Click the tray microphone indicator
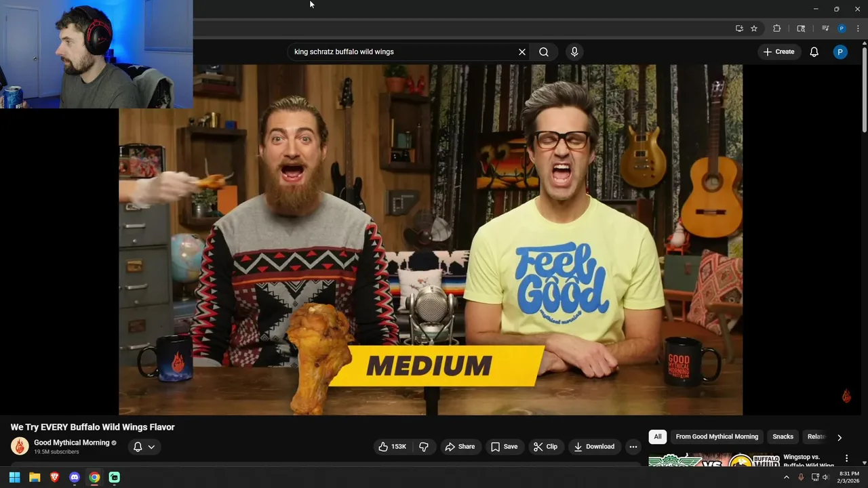The image size is (868, 488). tap(801, 477)
